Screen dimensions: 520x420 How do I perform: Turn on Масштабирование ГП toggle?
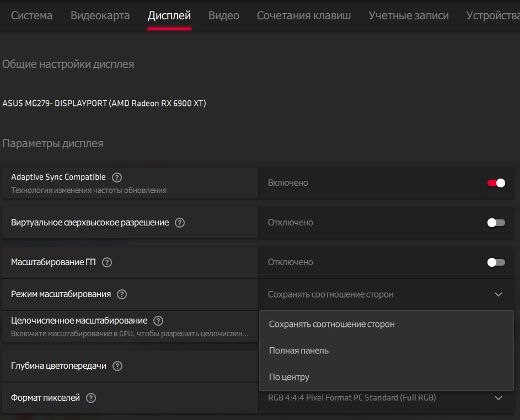point(496,262)
